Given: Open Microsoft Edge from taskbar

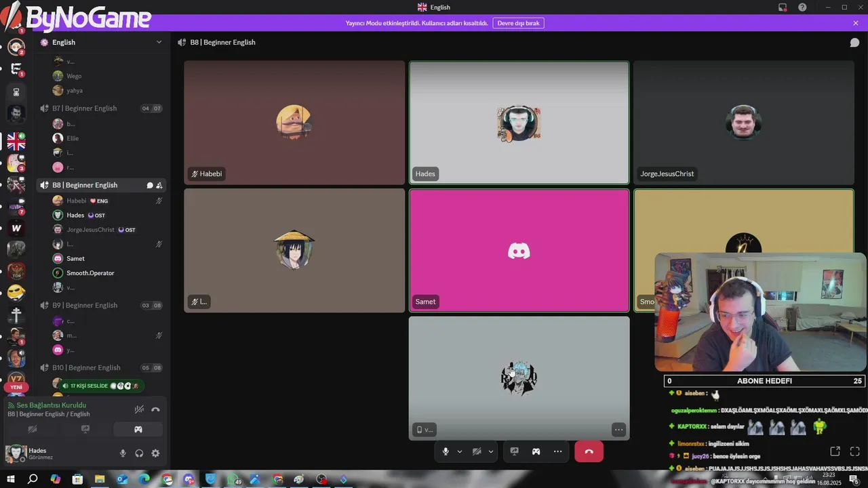Looking at the screenshot, I should (144, 479).
